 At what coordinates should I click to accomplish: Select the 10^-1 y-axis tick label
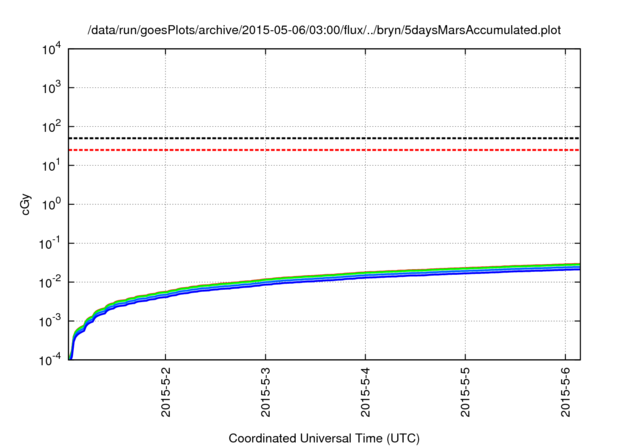tap(50, 243)
